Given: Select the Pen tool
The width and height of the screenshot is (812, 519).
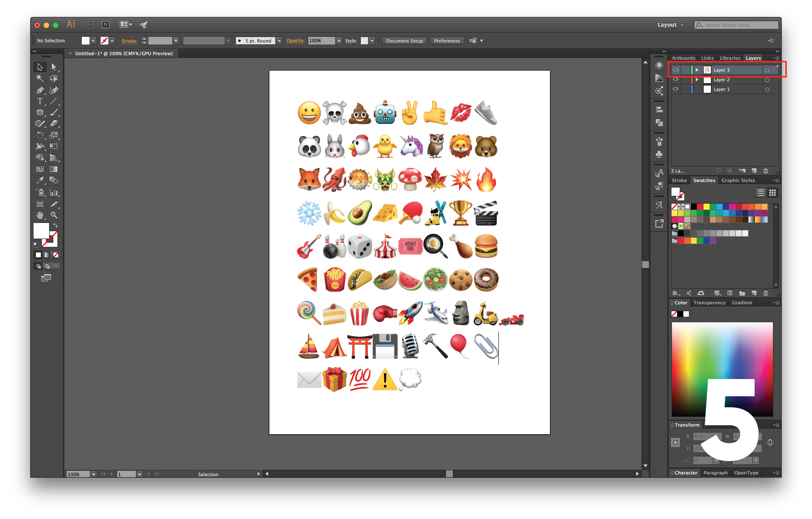Looking at the screenshot, I should (x=40, y=90).
